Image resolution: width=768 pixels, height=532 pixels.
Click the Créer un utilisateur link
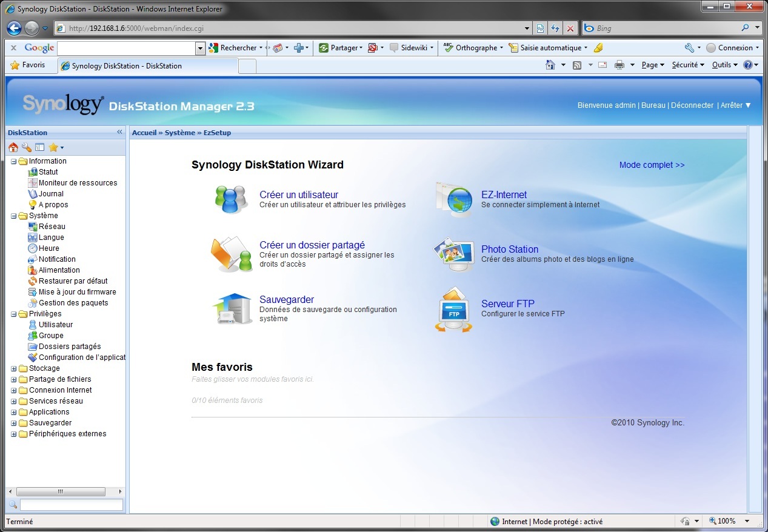point(299,195)
